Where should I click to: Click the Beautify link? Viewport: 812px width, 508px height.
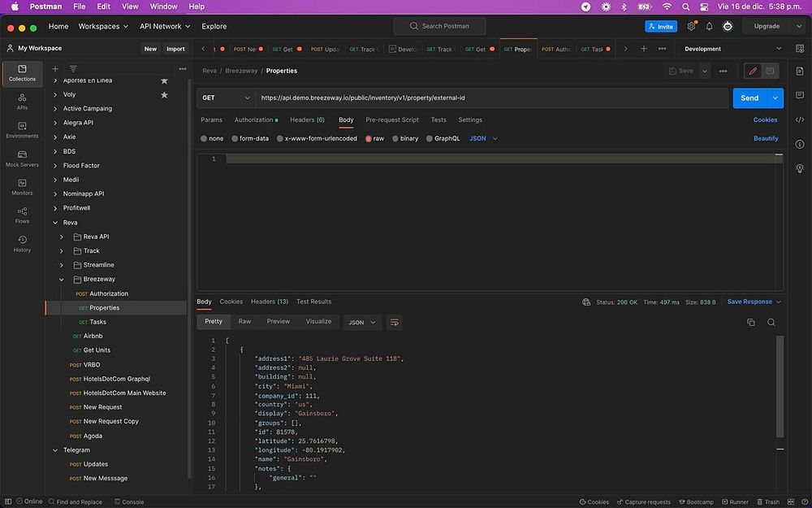pyautogui.click(x=765, y=139)
